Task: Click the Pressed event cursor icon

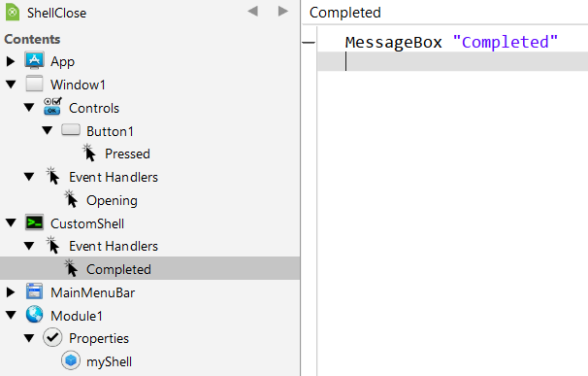Action: tap(89, 153)
